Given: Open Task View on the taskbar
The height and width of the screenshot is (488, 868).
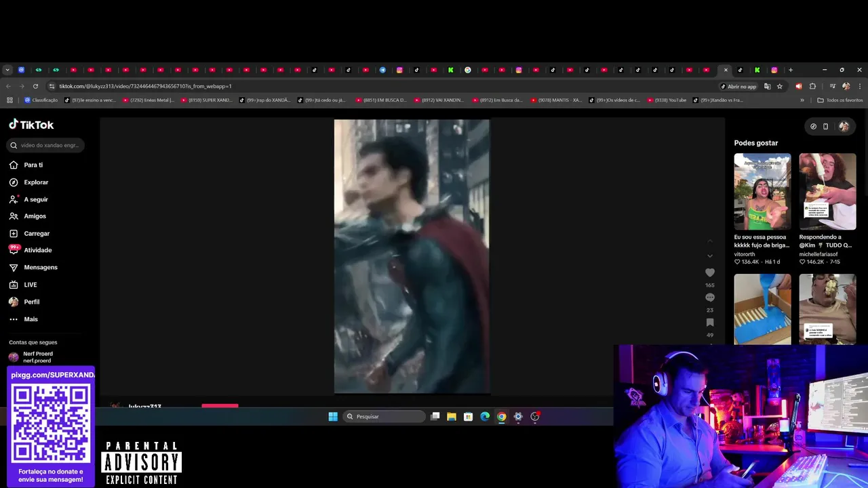Looking at the screenshot, I should click(x=435, y=416).
